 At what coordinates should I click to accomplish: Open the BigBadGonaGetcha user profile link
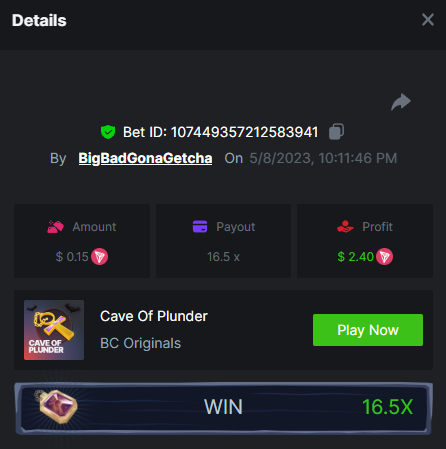point(145,158)
